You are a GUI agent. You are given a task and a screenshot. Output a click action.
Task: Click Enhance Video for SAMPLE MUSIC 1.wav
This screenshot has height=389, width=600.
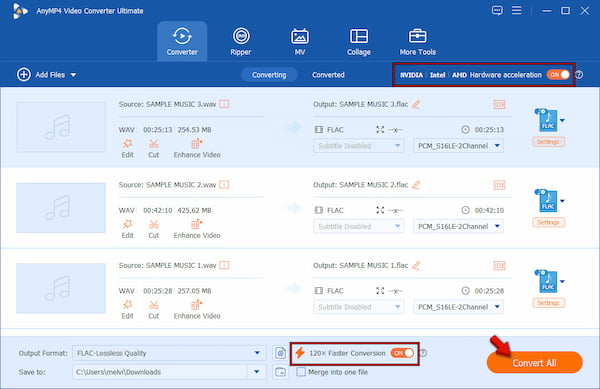click(197, 310)
